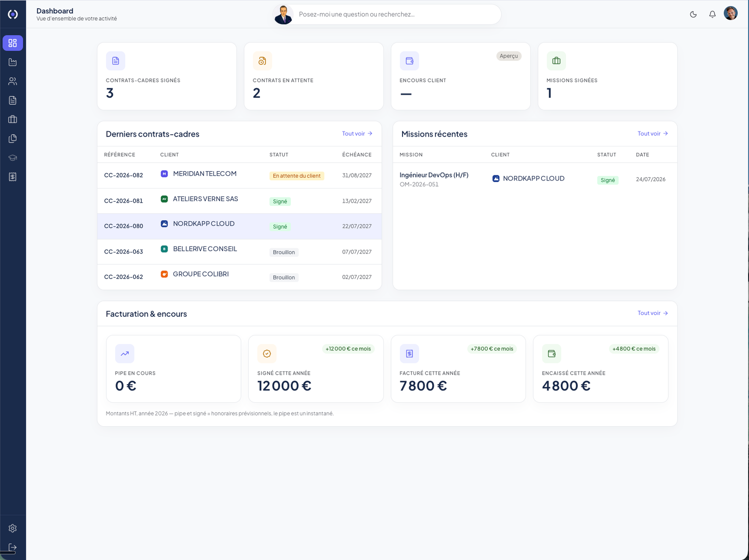Click the Pipe en cours trend icon

pos(125,354)
